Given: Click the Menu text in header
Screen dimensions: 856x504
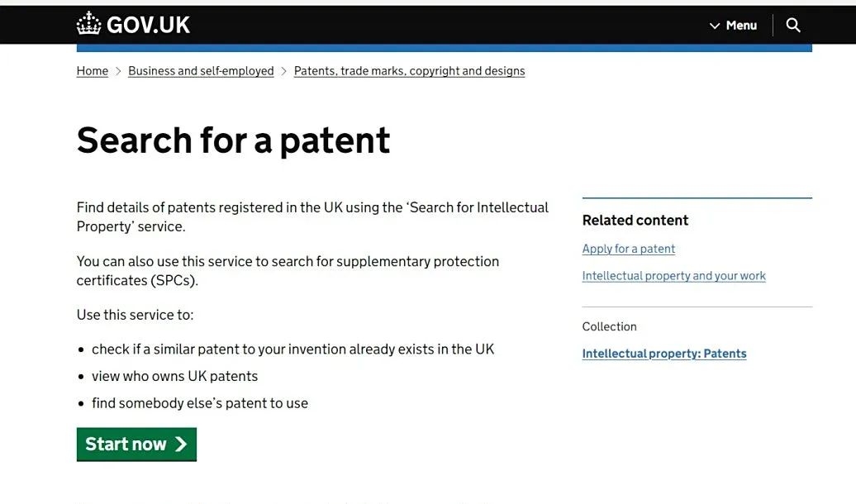Looking at the screenshot, I should (x=741, y=25).
